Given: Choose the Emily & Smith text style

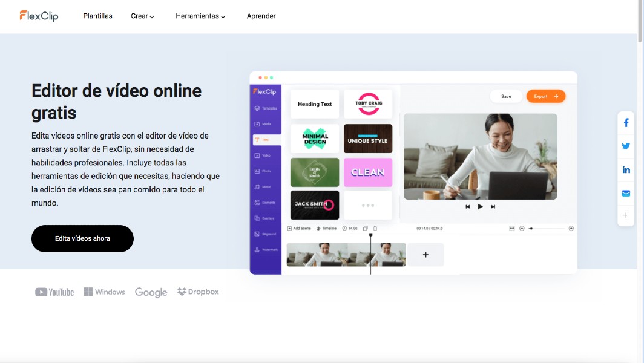Looking at the screenshot, I should (x=315, y=172).
